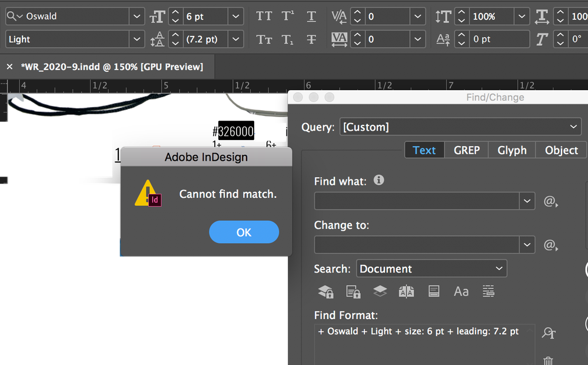
Task: Click the font size icon
Action: click(157, 16)
